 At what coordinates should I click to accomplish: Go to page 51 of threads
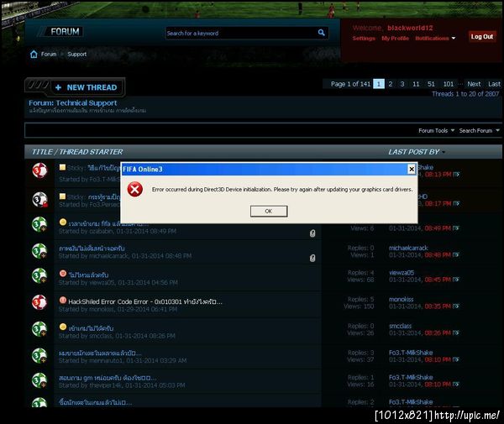(x=431, y=84)
